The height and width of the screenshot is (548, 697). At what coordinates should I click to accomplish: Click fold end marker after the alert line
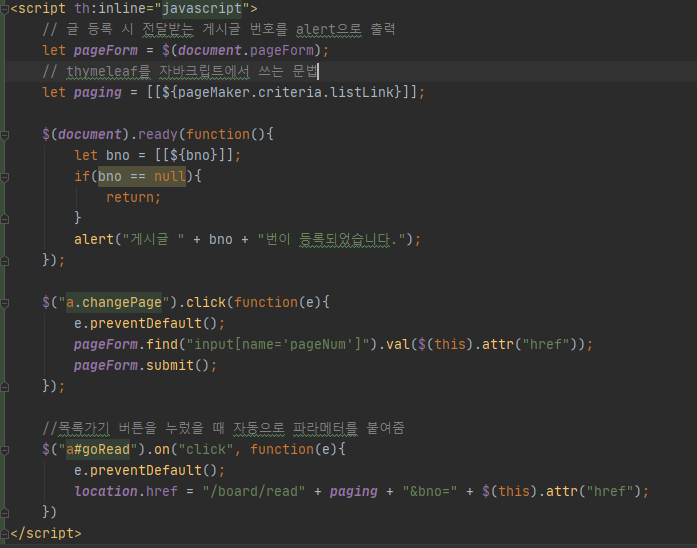click(4, 260)
